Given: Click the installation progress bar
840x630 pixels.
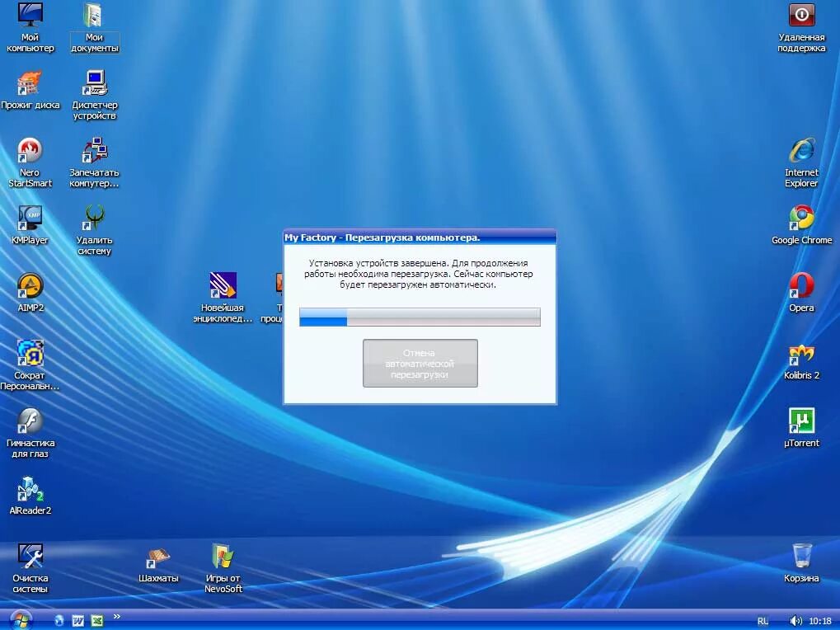Looking at the screenshot, I should 420,317.
